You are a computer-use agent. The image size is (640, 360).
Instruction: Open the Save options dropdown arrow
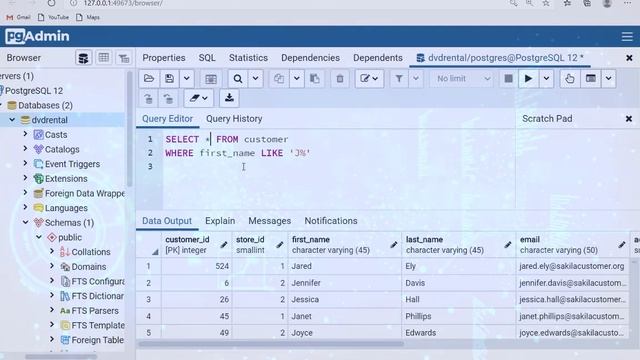[187, 79]
